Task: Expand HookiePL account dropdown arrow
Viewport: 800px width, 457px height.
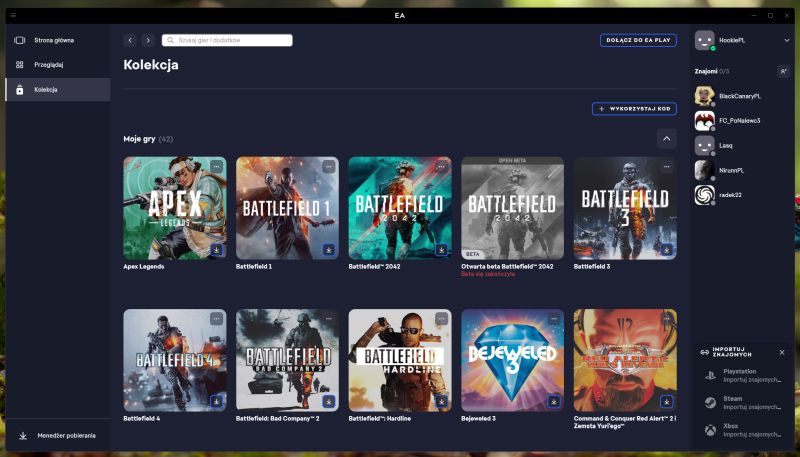Action: 787,40
